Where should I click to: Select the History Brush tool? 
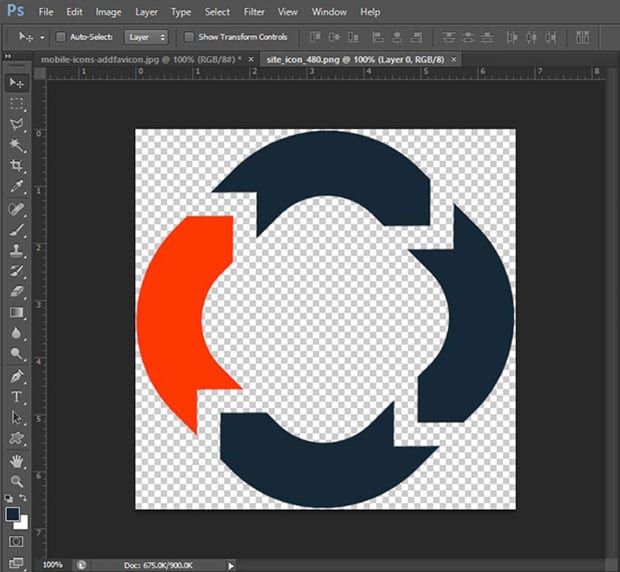[16, 271]
